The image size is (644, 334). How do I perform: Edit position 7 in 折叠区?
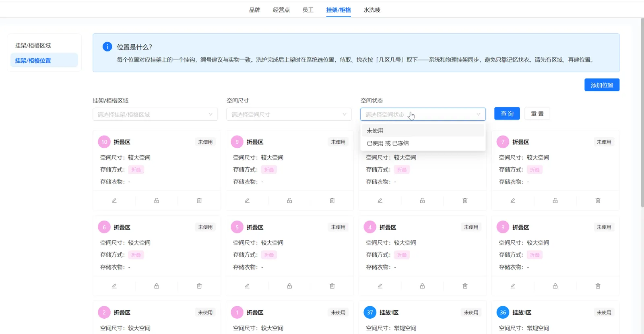513,200
